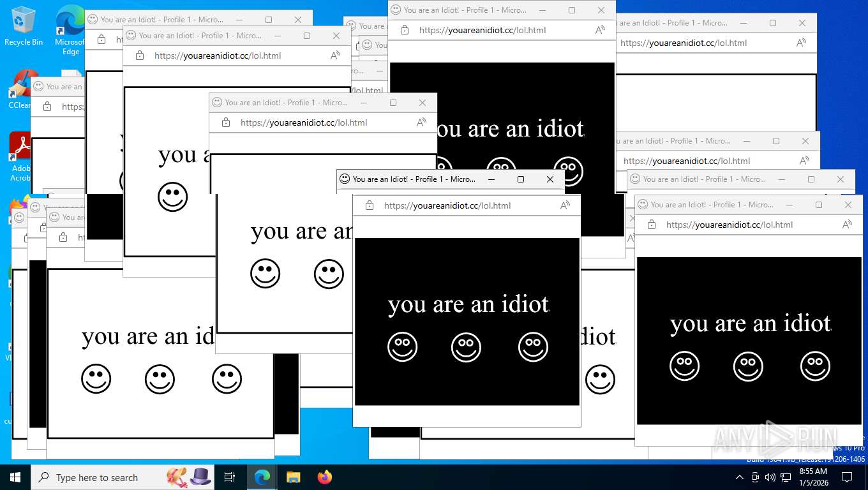
Task: Click the Read aloud icon in the top-right white-page window
Action: [x=801, y=43]
